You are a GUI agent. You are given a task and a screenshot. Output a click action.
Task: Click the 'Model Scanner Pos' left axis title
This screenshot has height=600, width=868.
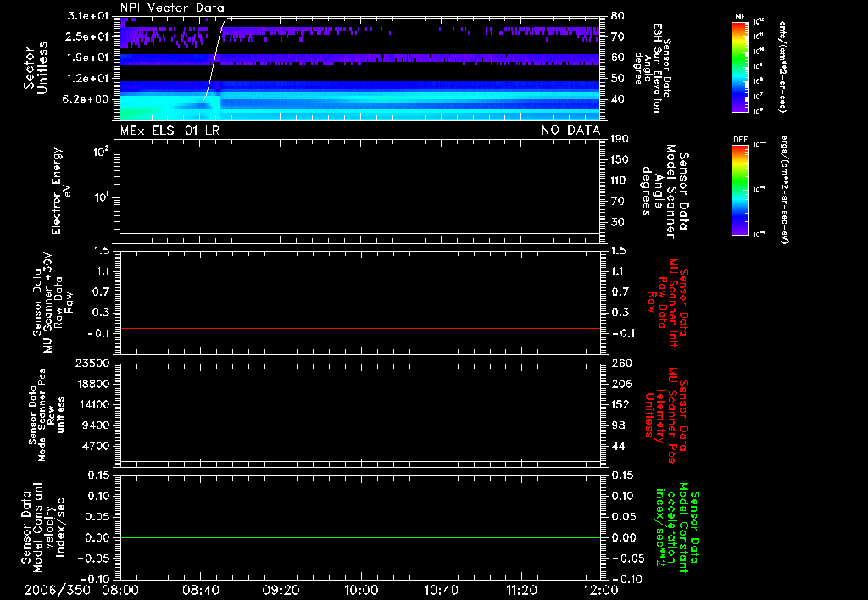pyautogui.click(x=47, y=415)
